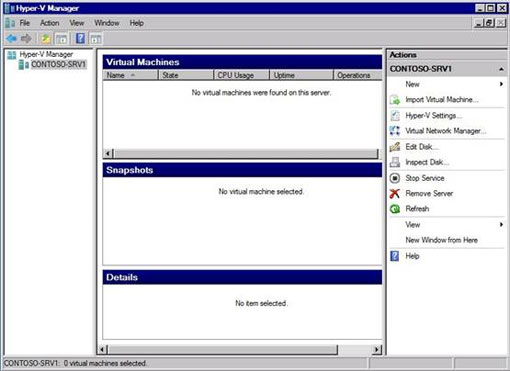This screenshot has width=510, height=371.
Task: Click the Hyper-V Manager title bar icon
Action: pos(10,8)
